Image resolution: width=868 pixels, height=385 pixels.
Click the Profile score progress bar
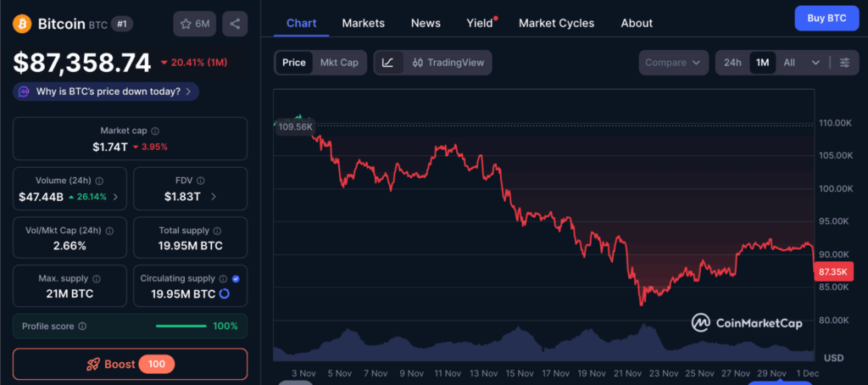tap(181, 326)
